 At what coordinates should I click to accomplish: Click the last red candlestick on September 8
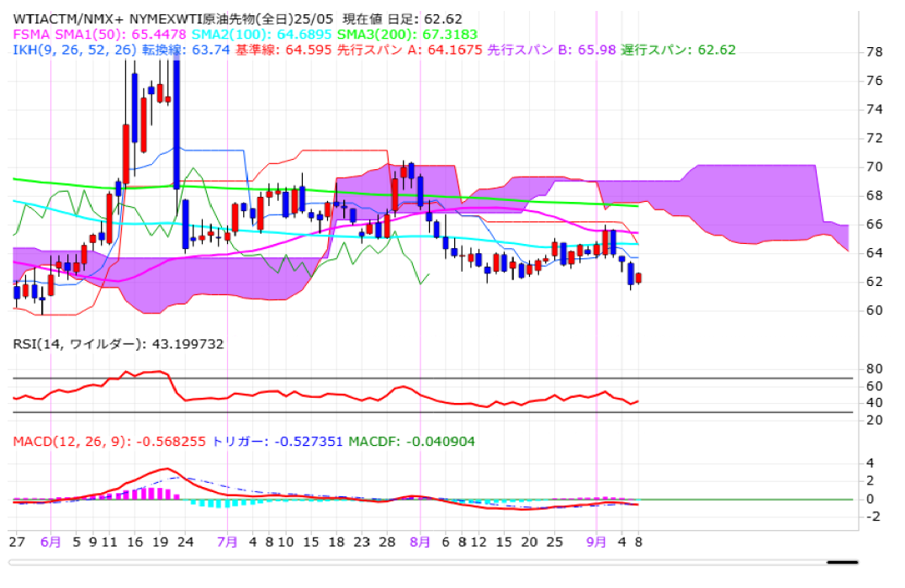(x=638, y=278)
